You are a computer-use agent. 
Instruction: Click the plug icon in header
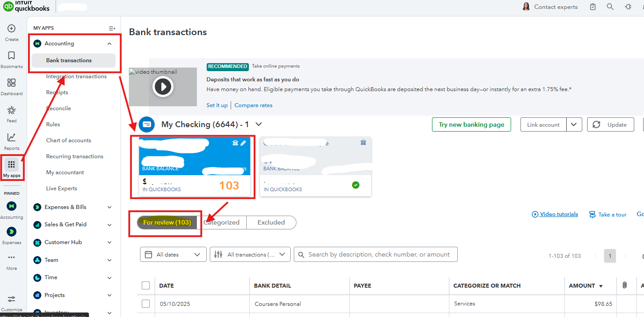628,7
